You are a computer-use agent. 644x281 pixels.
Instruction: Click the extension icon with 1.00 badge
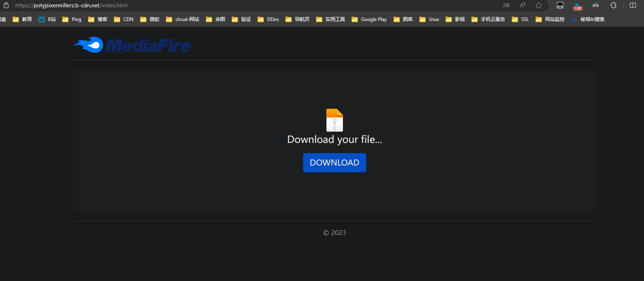pos(577,6)
